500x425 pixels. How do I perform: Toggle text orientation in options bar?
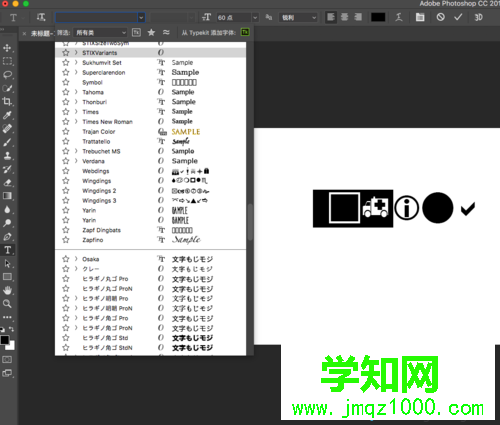41,17
